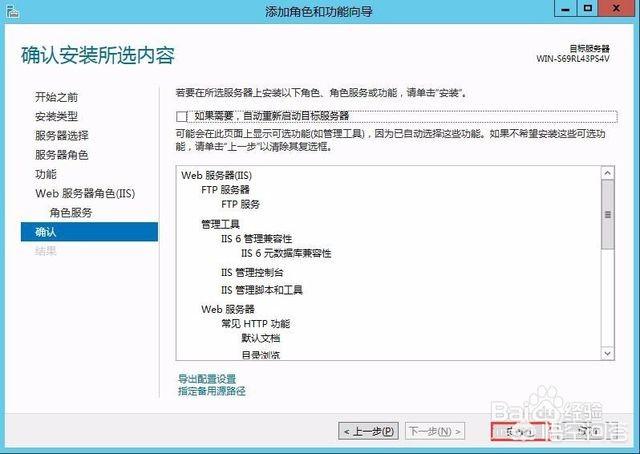Open the 服务器选择 step
This screenshot has width=640, height=454.
[x=62, y=136]
